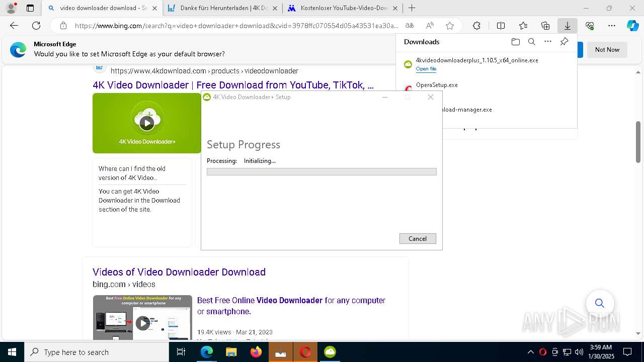Click the floating Bing search magnifier button
The width and height of the screenshot is (644, 362).
tap(599, 303)
